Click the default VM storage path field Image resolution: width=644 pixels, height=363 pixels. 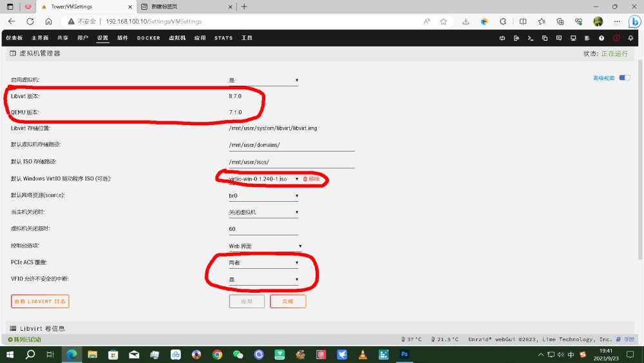292,145
